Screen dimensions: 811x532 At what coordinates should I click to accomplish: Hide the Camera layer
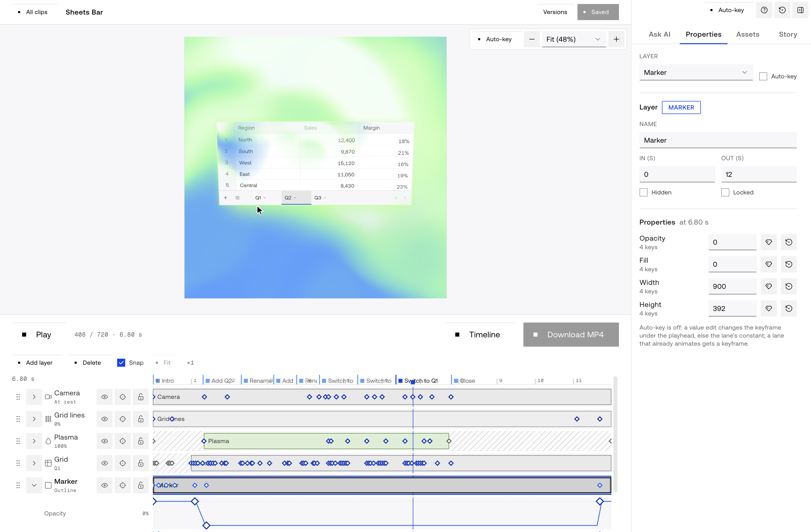click(x=105, y=397)
